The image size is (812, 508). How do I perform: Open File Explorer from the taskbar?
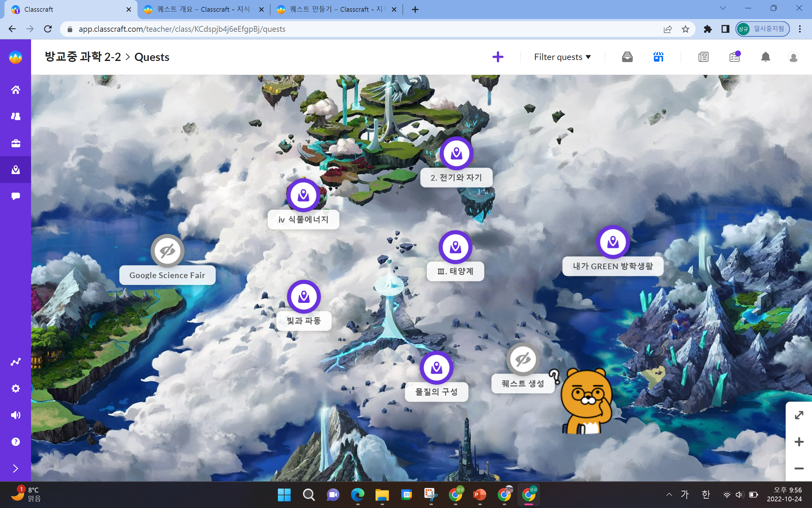pyautogui.click(x=382, y=495)
